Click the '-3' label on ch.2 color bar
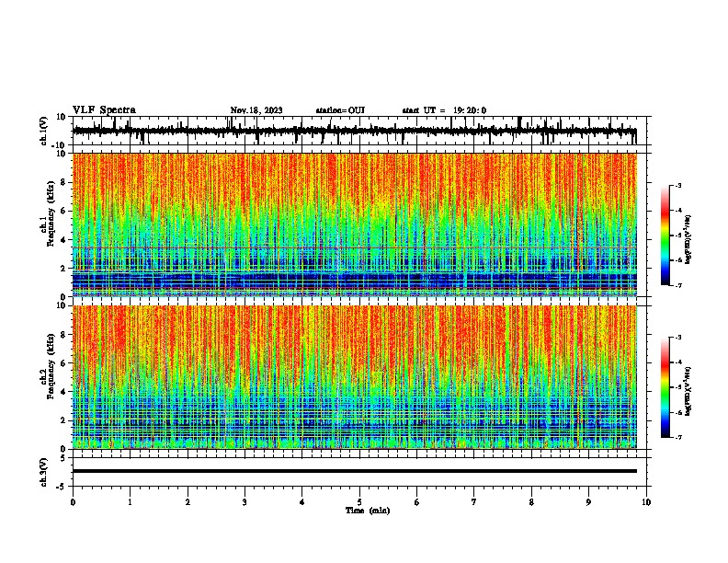The height and width of the screenshot is (563, 728). pyautogui.click(x=677, y=338)
